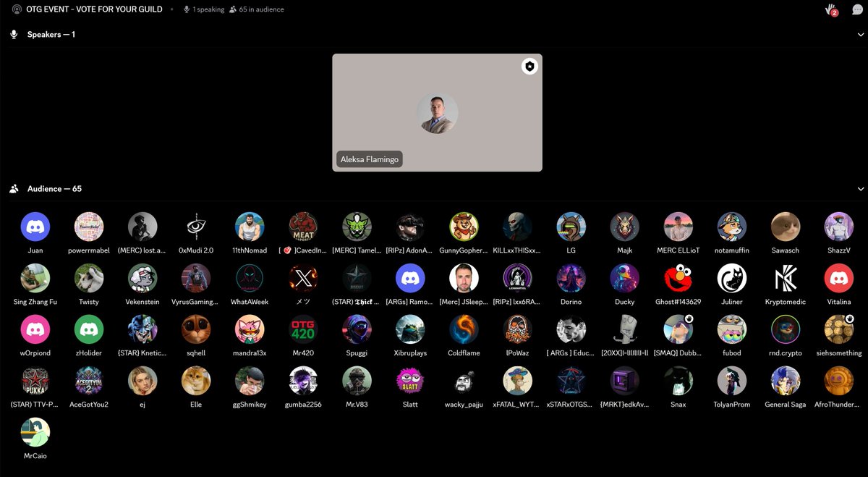Open fubod's avatar
Image resolution: width=868 pixels, height=477 pixels.
[x=732, y=329]
